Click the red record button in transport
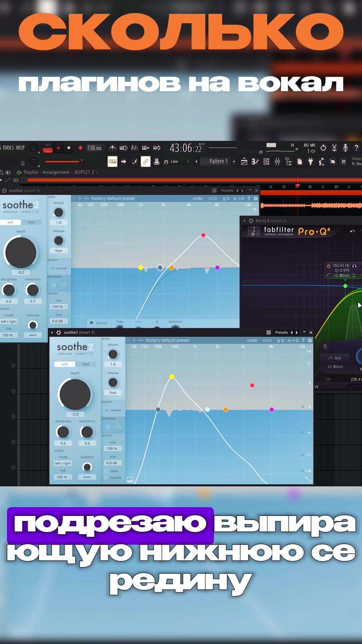This screenshot has height=644, width=362. (80, 148)
